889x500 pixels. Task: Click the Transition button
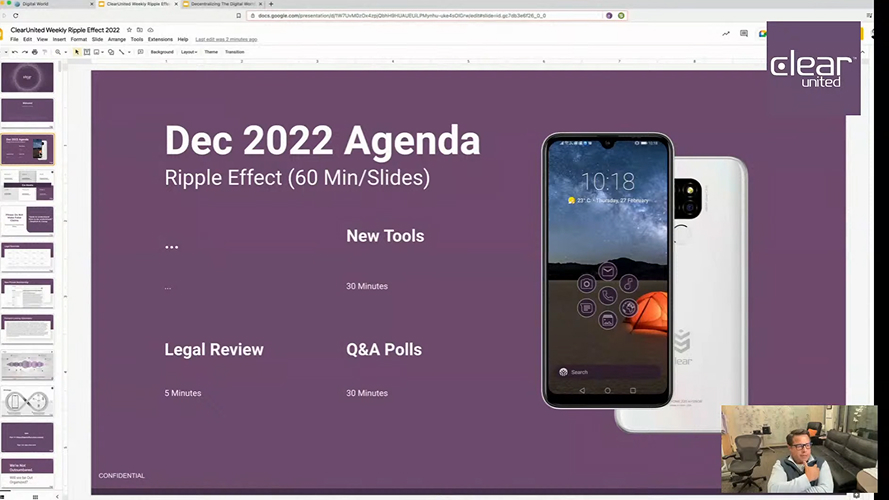coord(234,52)
